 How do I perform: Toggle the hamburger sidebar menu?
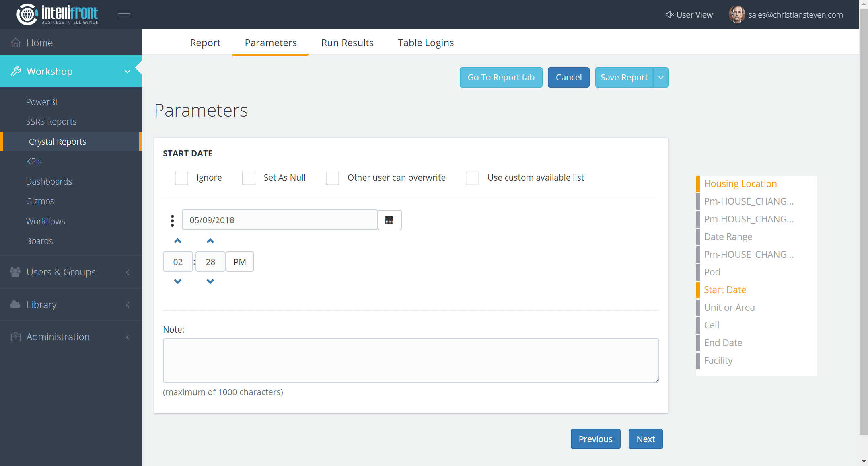click(x=124, y=14)
